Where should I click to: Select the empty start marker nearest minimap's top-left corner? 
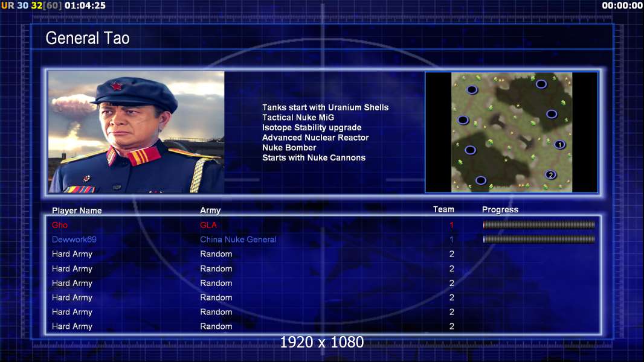coord(472,89)
